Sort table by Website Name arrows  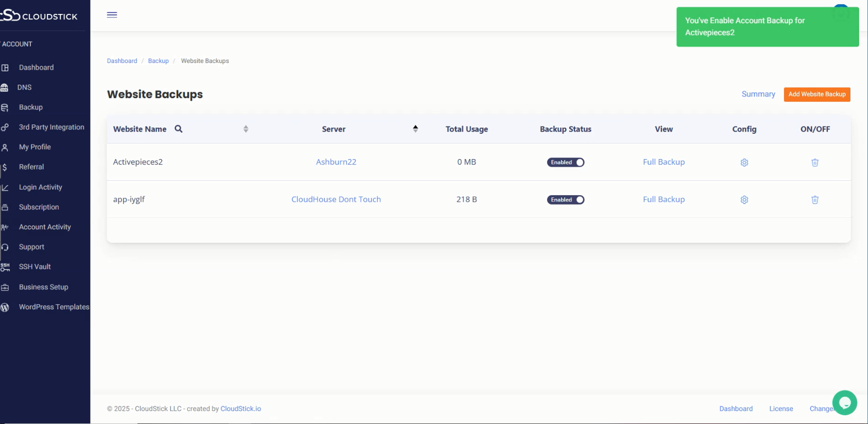click(x=246, y=129)
